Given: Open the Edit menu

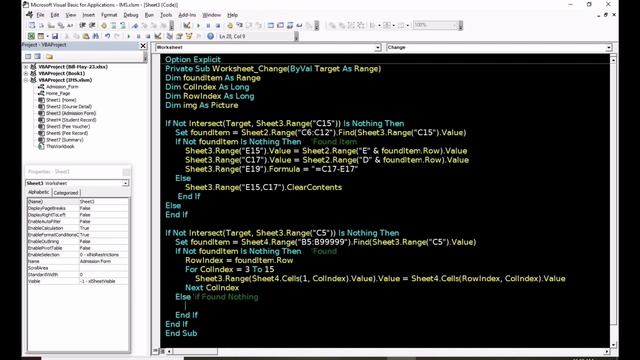Looking at the screenshot, I should (55, 15).
